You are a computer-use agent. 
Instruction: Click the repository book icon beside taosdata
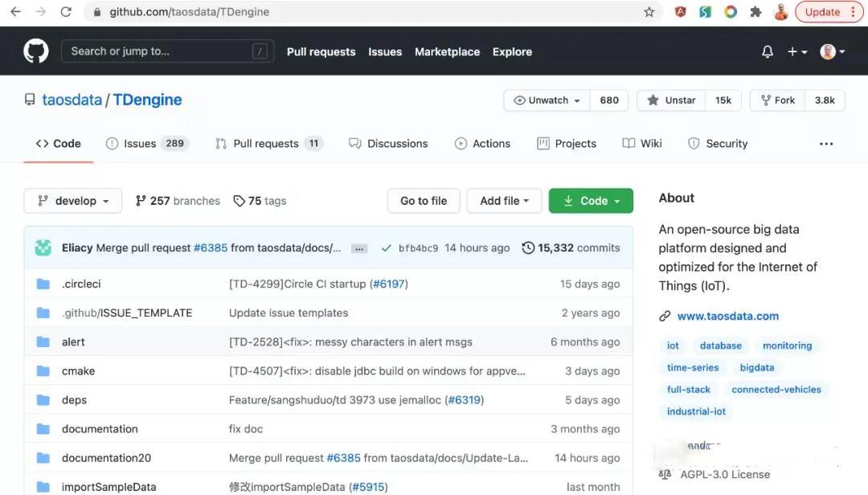click(x=30, y=100)
